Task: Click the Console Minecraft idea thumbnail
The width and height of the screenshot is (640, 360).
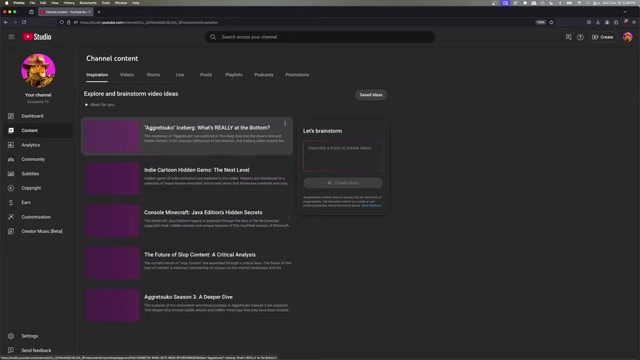Action: tap(112, 221)
